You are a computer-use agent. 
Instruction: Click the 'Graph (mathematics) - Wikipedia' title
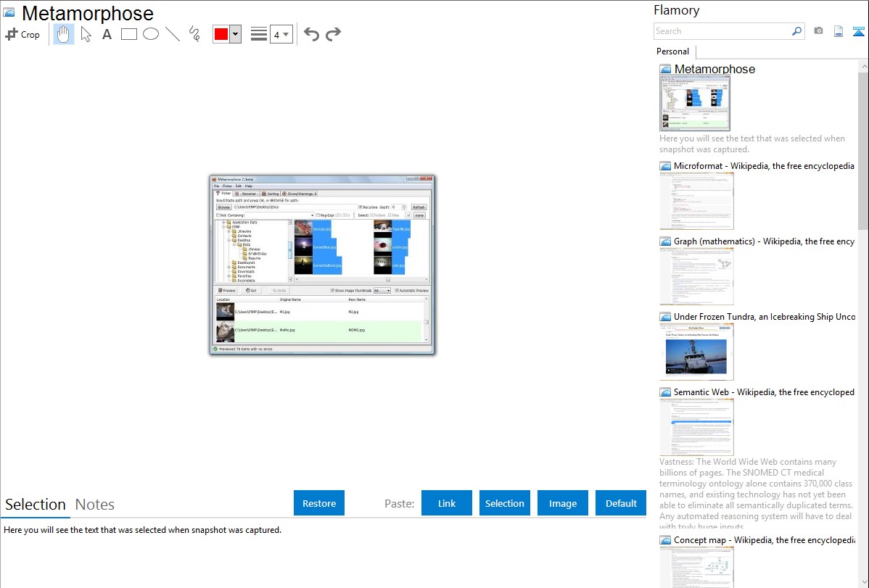pos(765,241)
